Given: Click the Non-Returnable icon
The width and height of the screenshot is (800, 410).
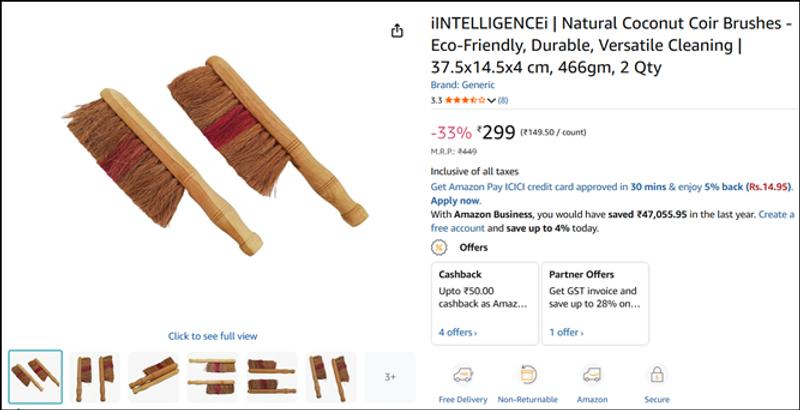Looking at the screenshot, I should (x=527, y=375).
